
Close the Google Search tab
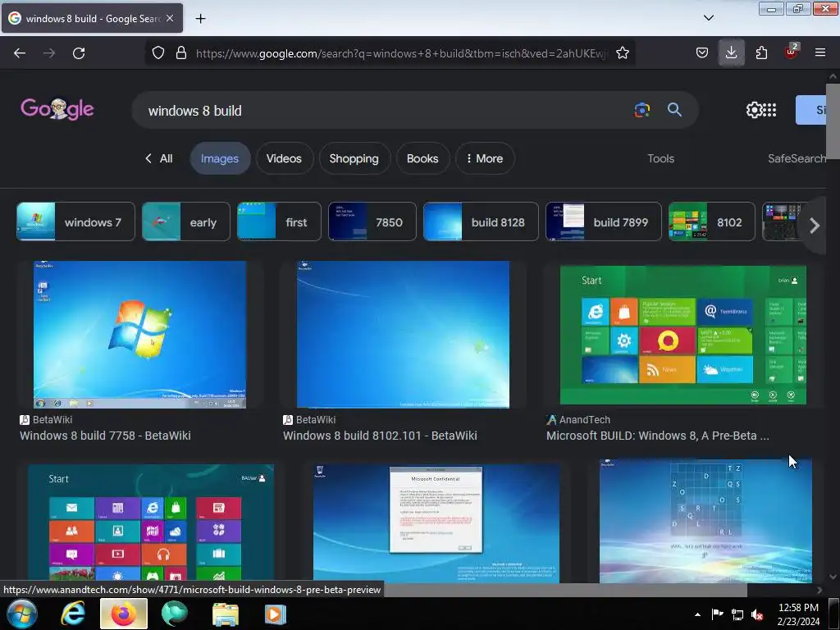point(169,18)
